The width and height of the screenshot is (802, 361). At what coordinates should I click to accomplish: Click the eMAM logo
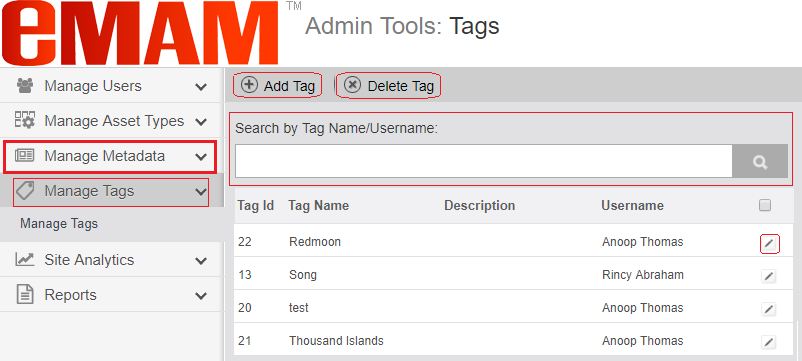140,33
